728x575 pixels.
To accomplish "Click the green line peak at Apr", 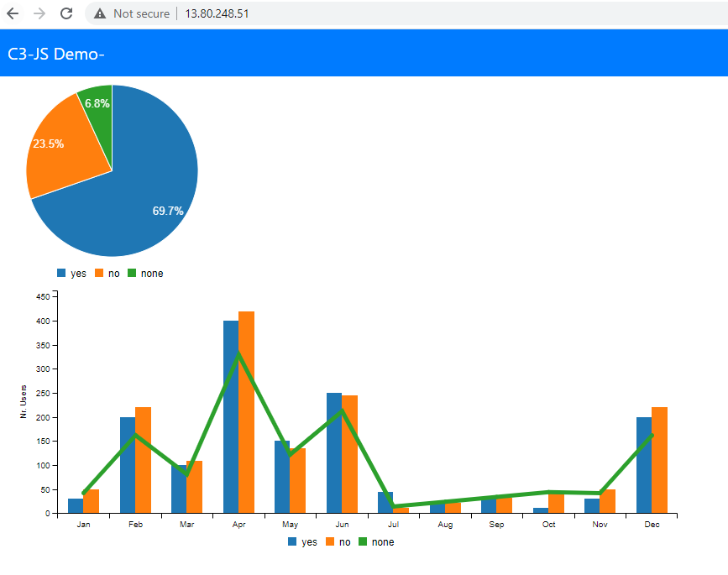I will [238, 353].
